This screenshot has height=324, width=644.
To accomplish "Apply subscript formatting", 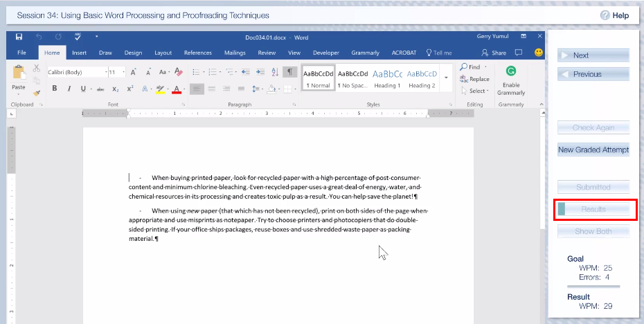I will (116, 89).
